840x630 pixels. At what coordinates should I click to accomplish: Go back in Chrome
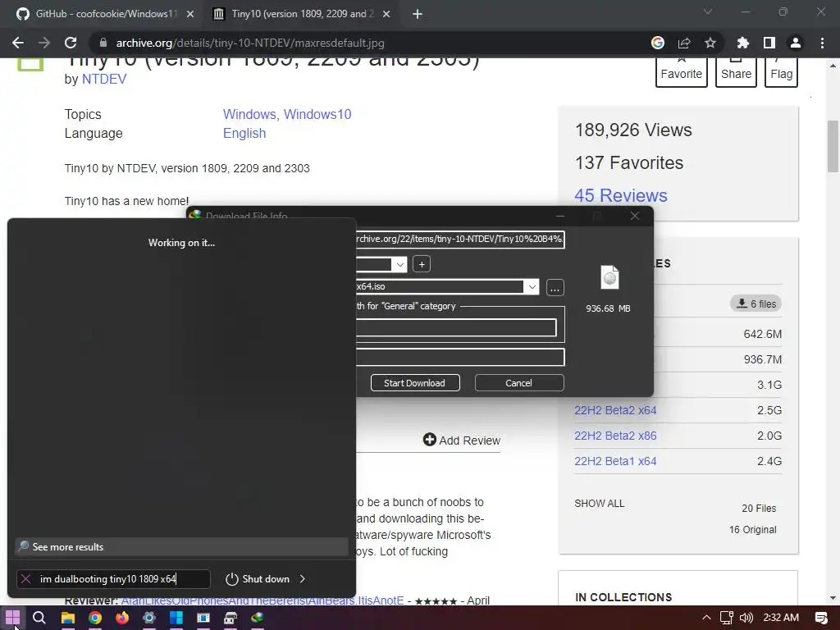coord(18,43)
